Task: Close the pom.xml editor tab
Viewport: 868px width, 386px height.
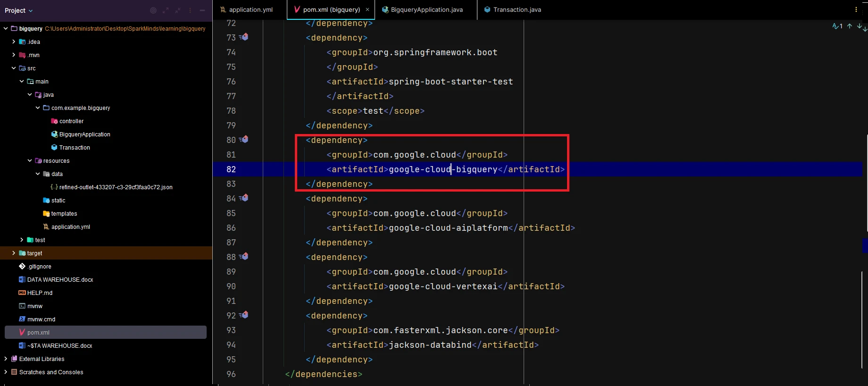Action: 367,9
